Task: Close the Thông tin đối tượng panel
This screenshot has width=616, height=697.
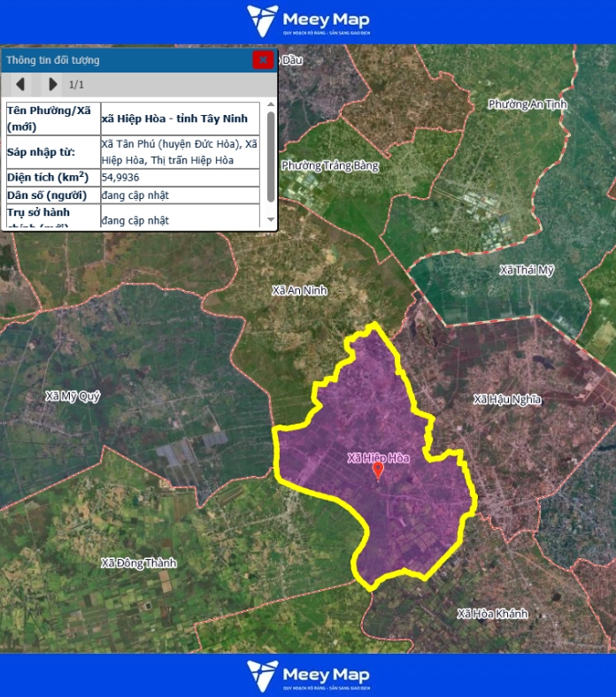Action: coord(263,60)
